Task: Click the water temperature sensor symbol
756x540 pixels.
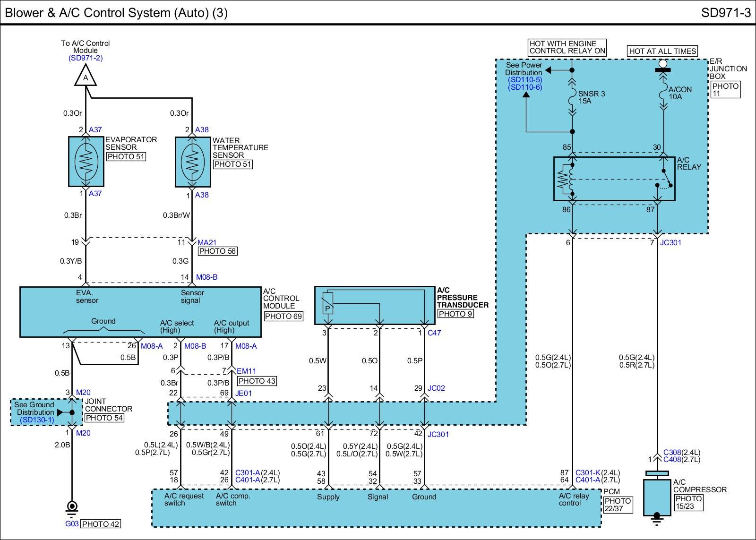Action: pos(192,162)
